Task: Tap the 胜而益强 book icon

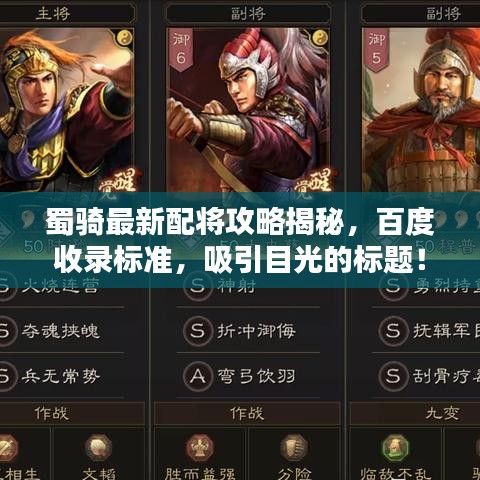Action: click(x=200, y=448)
